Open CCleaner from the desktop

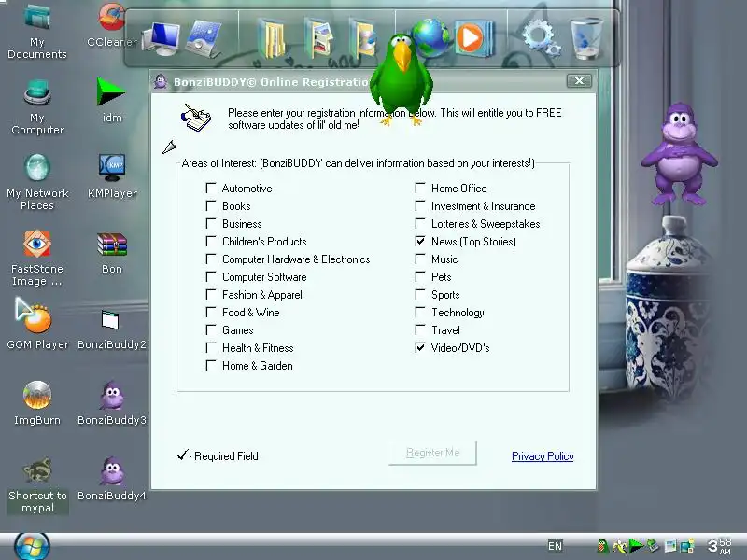[x=111, y=26]
